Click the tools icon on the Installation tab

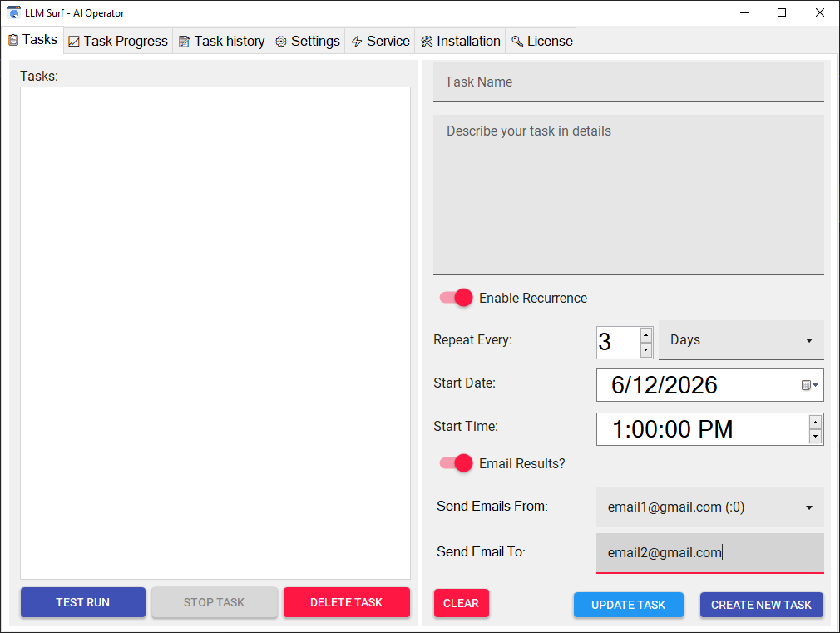425,40
